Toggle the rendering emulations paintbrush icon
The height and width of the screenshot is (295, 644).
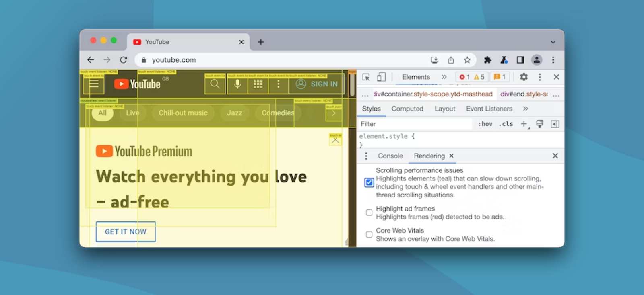[x=540, y=124]
